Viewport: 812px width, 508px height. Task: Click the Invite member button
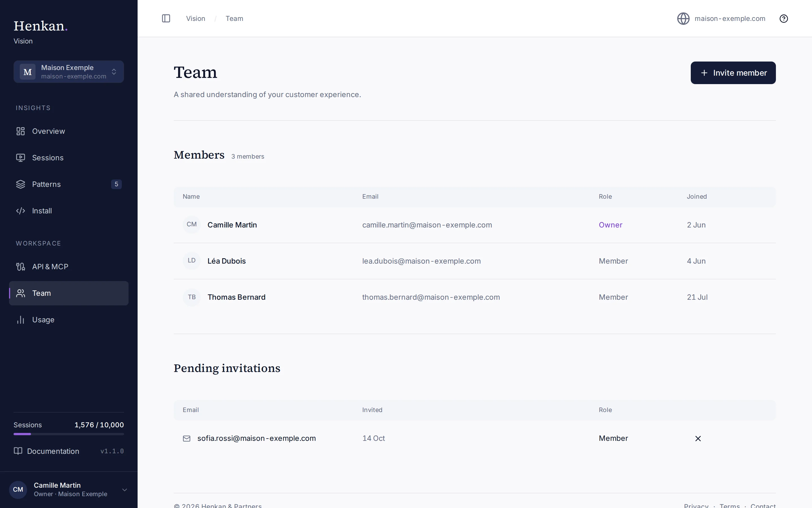pyautogui.click(x=733, y=73)
